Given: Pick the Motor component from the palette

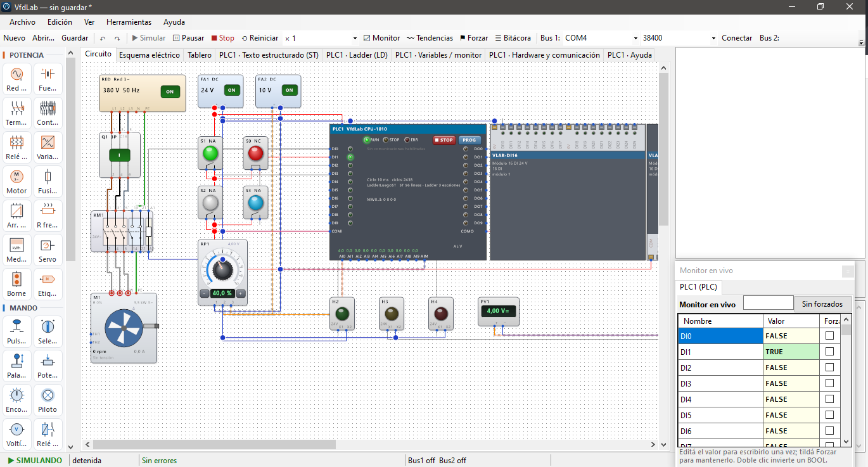Looking at the screenshot, I should (x=16, y=181).
